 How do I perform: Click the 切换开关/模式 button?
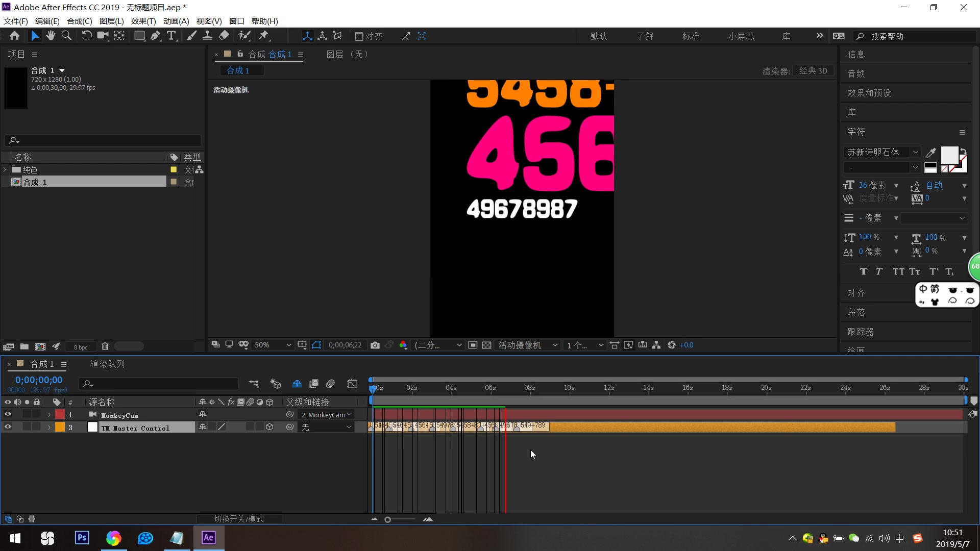click(x=239, y=519)
